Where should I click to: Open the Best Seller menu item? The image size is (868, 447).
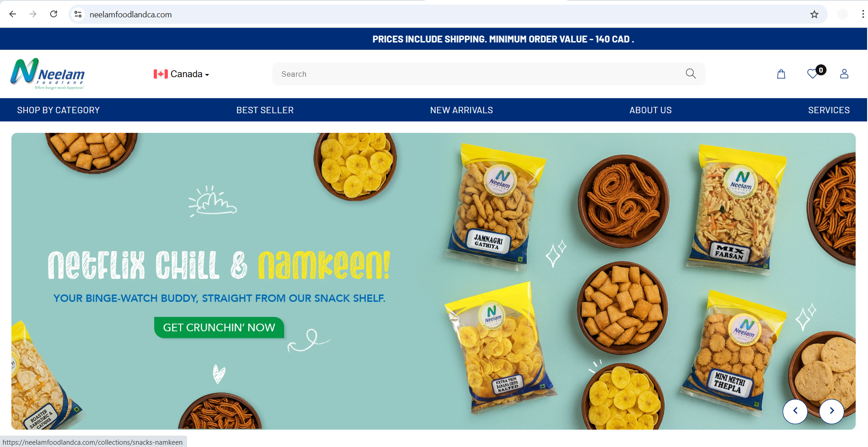pyautogui.click(x=265, y=110)
